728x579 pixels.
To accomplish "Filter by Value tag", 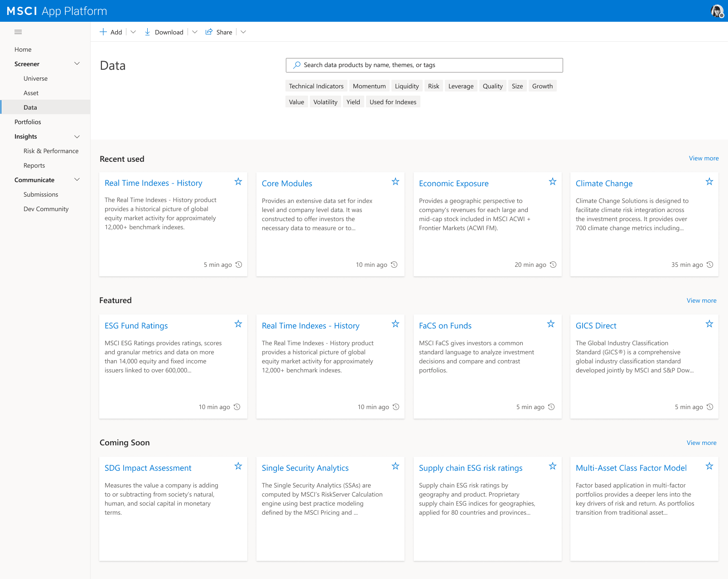I will tap(297, 102).
